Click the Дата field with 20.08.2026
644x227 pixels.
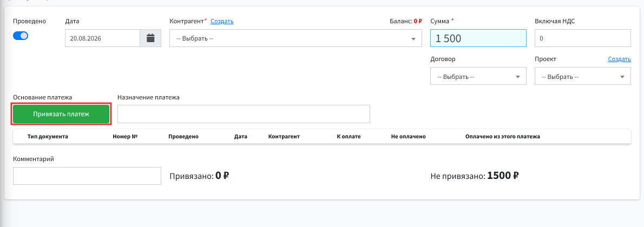point(102,38)
